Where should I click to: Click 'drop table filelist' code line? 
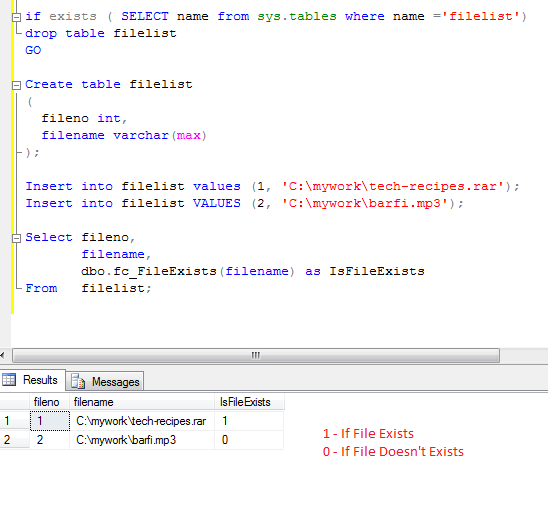click(101, 34)
